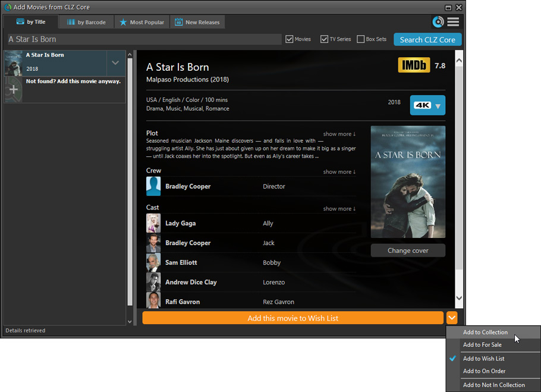This screenshot has width=541, height=392.
Task: Click Malpaso Productions (2018) subtitle
Action: coord(187,79)
